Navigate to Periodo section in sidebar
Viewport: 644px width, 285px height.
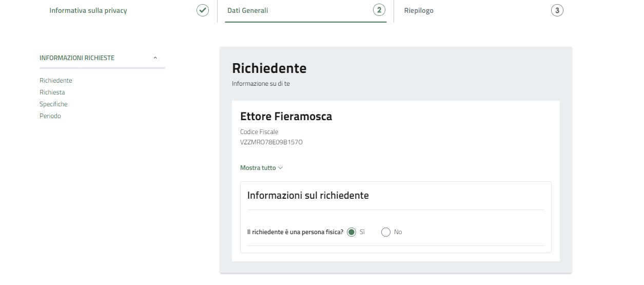50,116
